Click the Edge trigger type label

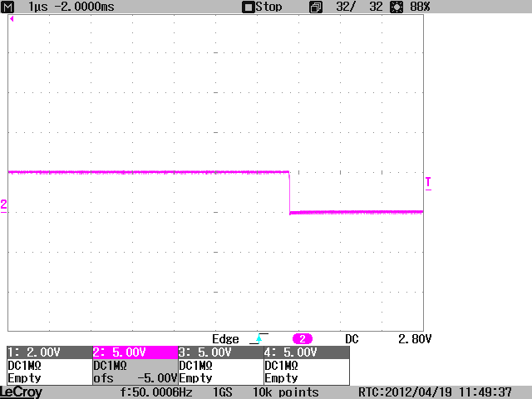point(225,339)
